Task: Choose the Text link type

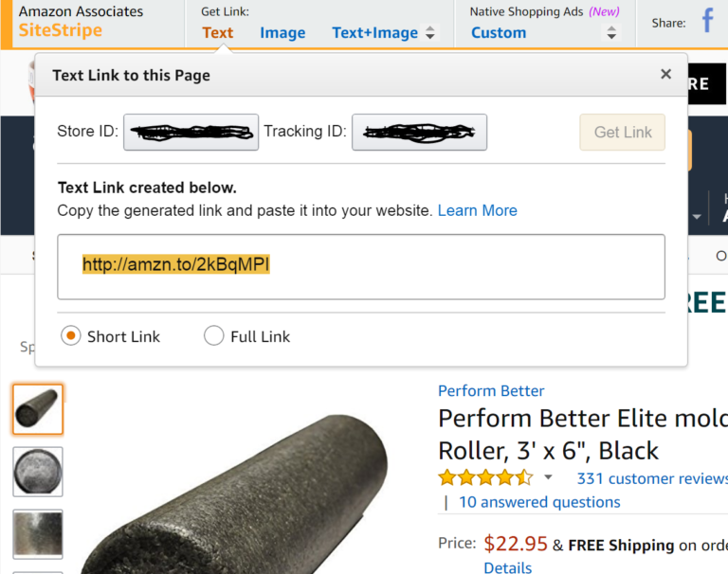Action: [217, 32]
